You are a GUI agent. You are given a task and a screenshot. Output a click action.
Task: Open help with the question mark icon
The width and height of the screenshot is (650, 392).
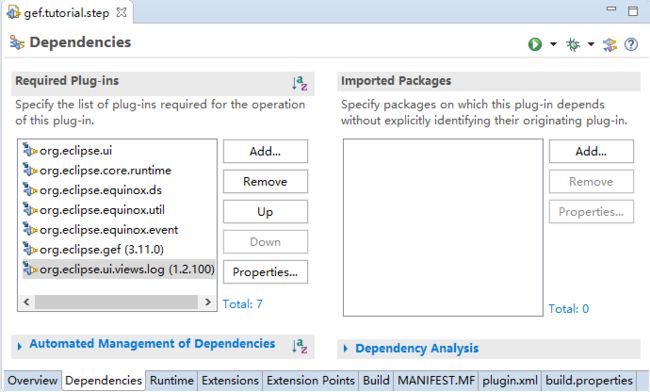click(x=631, y=44)
